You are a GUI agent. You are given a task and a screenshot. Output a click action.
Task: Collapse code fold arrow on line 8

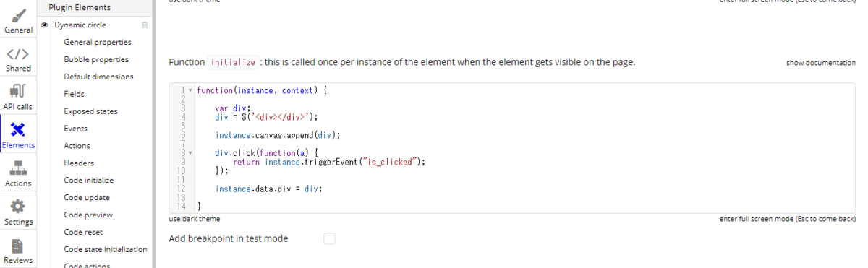pos(190,153)
